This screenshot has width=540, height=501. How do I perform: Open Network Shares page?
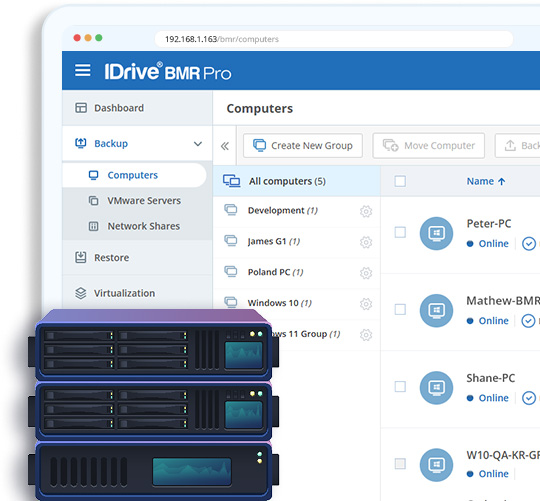point(137,226)
